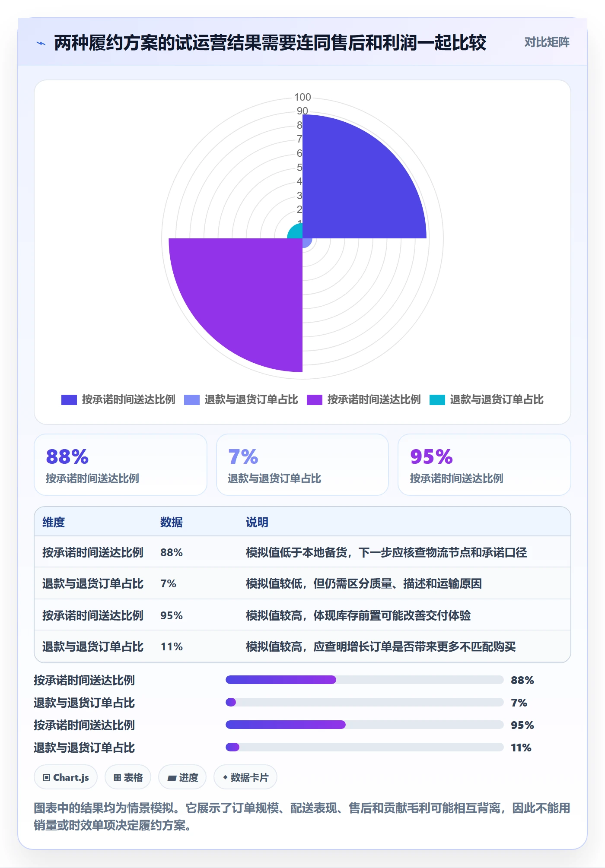Click the 95% progress bar
This screenshot has height=868, width=605.
pyautogui.click(x=365, y=725)
